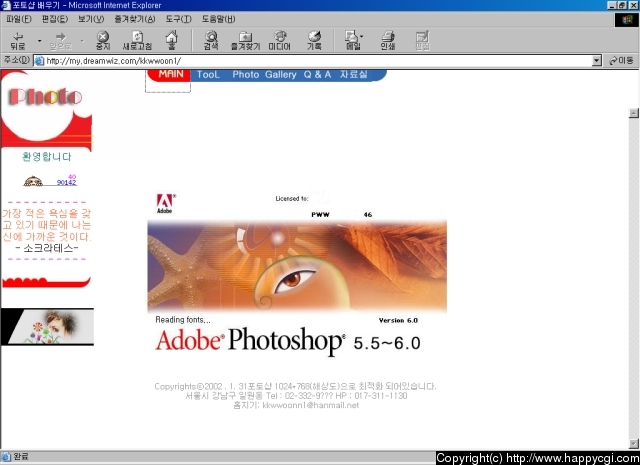Open the Media (미디어) toolbar icon
640x465 pixels.
[x=280, y=40]
